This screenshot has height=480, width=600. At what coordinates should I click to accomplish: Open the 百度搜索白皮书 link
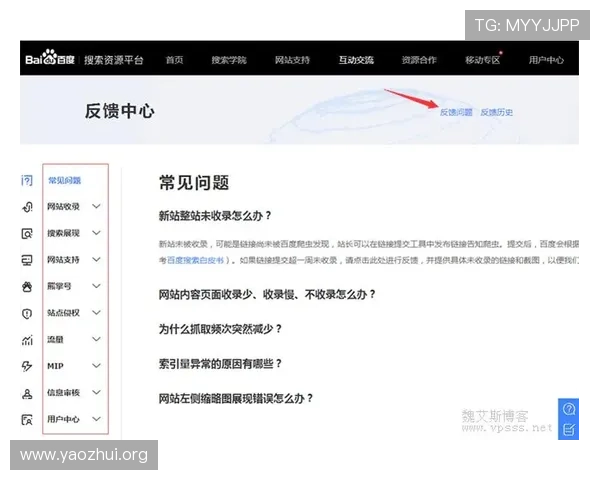tap(195, 260)
